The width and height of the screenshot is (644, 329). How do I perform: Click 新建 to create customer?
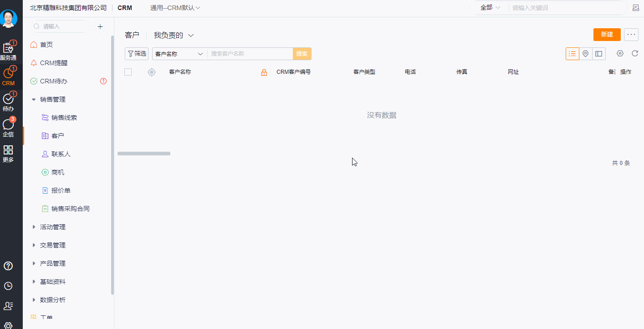[607, 34]
